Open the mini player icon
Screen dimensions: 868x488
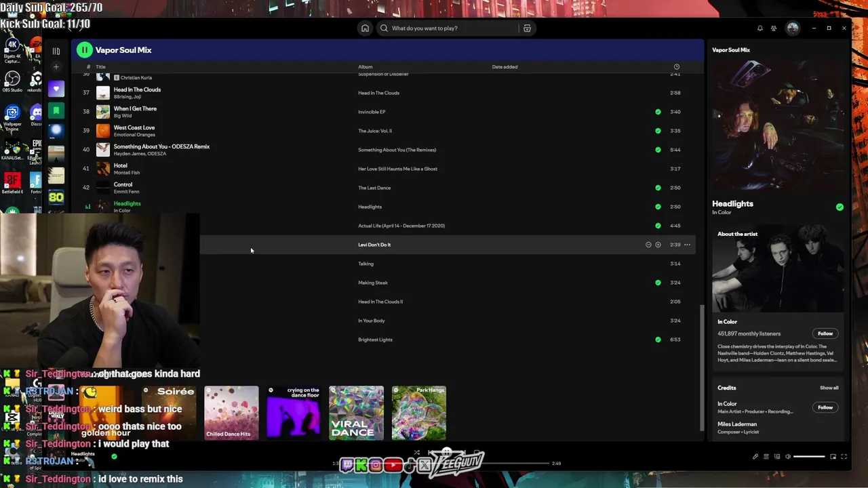tap(833, 457)
